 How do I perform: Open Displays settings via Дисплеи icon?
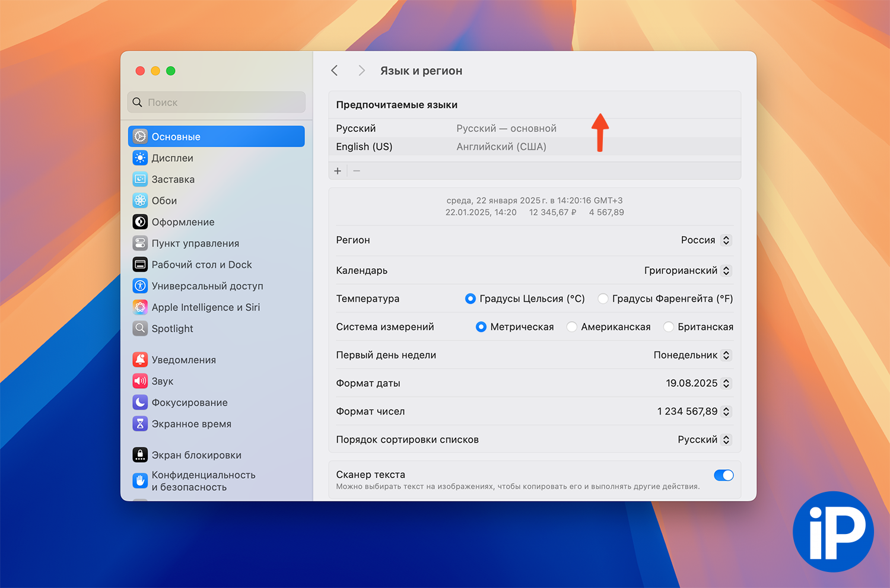click(x=140, y=158)
